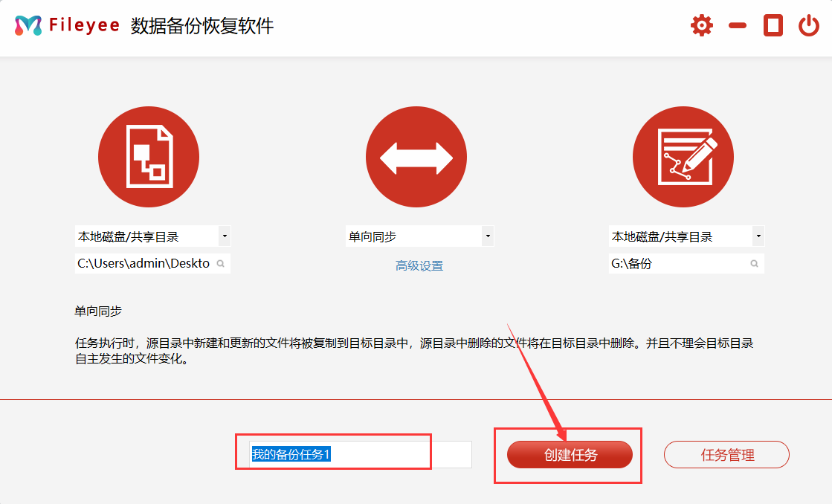Minimize the Fileyee window
Viewport: 832px width, 504px height.
pos(737,26)
